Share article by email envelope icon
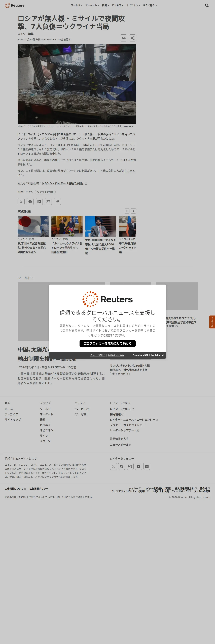The height and width of the screenshot is (644, 215). [x=48, y=201]
